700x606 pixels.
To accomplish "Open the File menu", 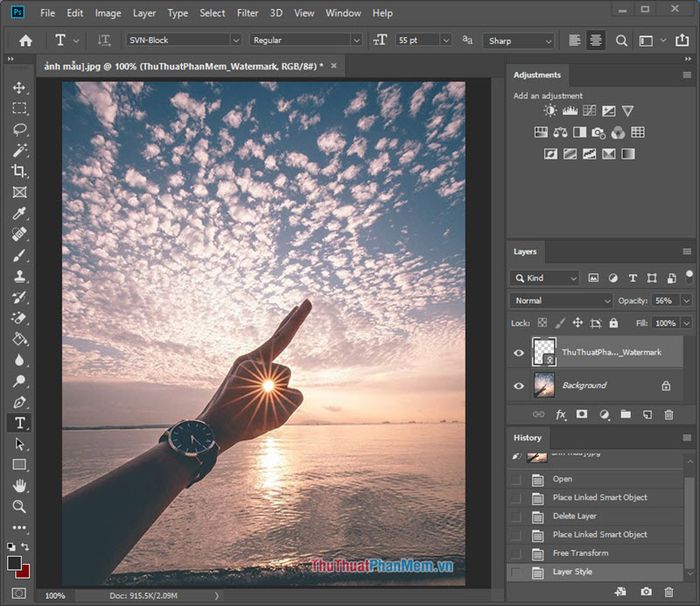I will coord(47,13).
